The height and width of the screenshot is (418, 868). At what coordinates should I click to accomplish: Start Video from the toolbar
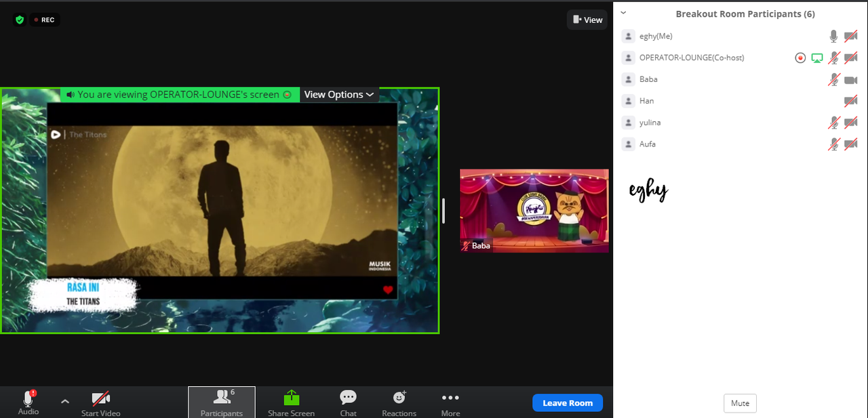click(100, 403)
